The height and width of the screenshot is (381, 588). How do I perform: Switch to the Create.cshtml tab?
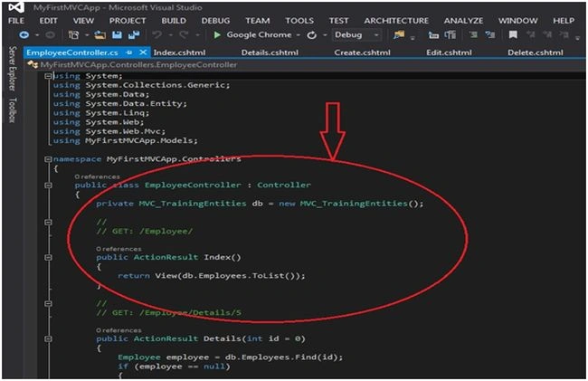coord(362,52)
